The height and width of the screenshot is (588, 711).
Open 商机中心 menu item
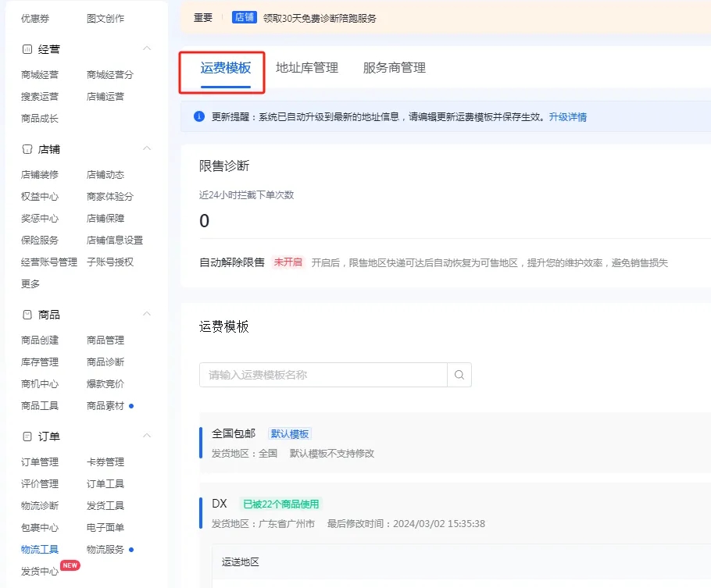click(x=39, y=383)
